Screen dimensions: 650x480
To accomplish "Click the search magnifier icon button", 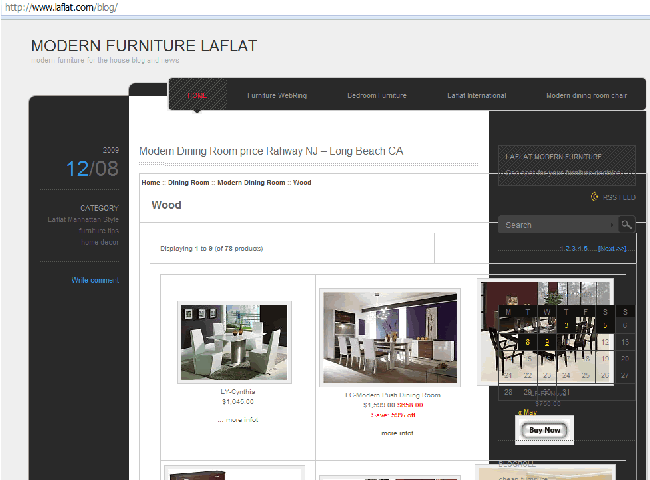I will click(x=626, y=225).
